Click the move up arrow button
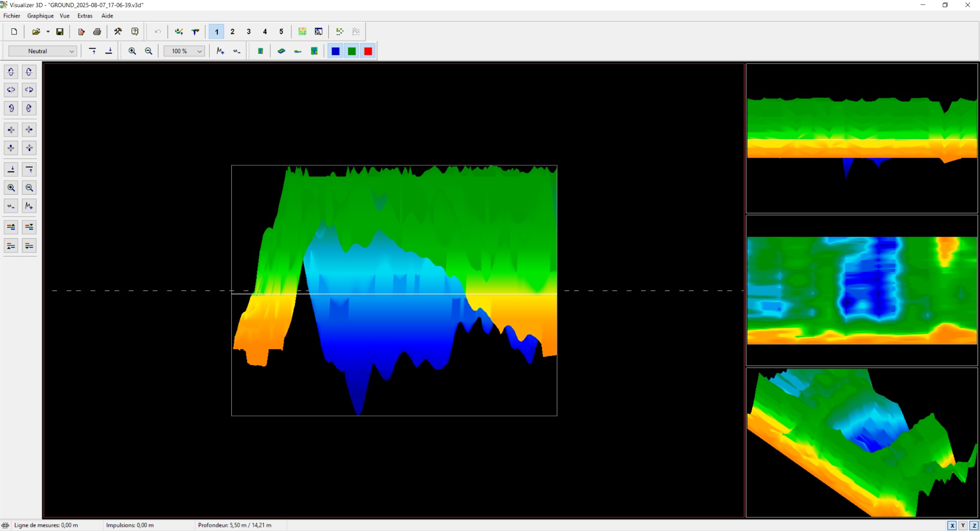The height and width of the screenshot is (531, 980). coord(11,148)
